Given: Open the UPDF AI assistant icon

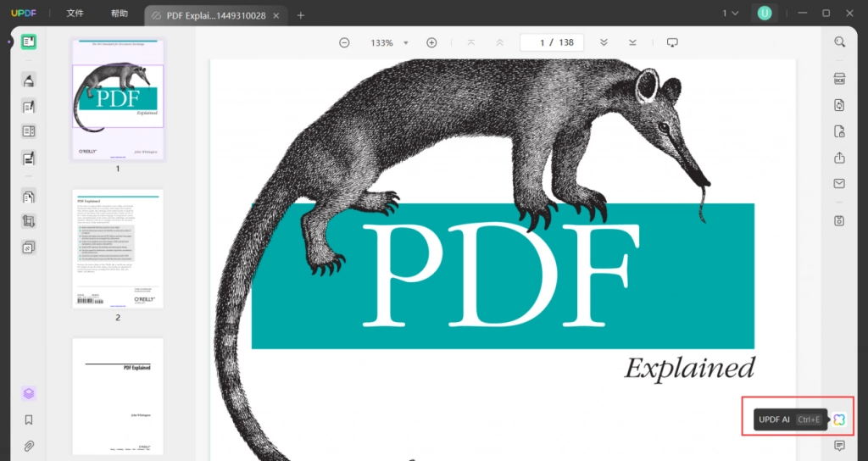Looking at the screenshot, I should coord(839,419).
